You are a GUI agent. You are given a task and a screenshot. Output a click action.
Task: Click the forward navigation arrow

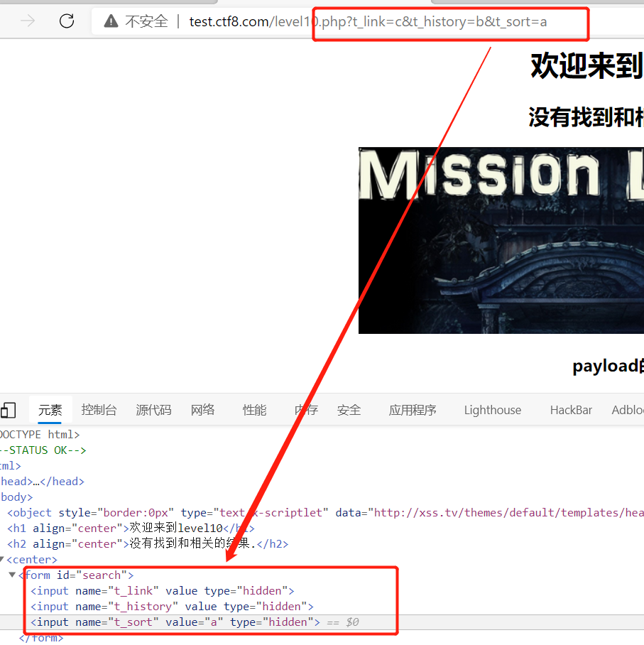pyautogui.click(x=28, y=21)
